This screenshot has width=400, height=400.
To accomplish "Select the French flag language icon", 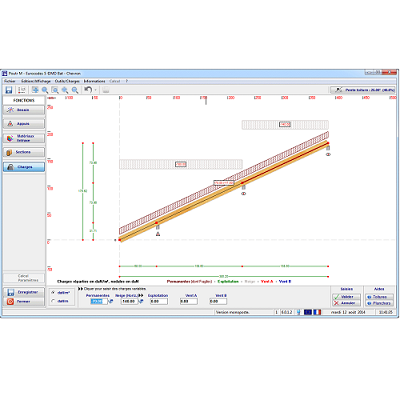I will coord(317,312).
